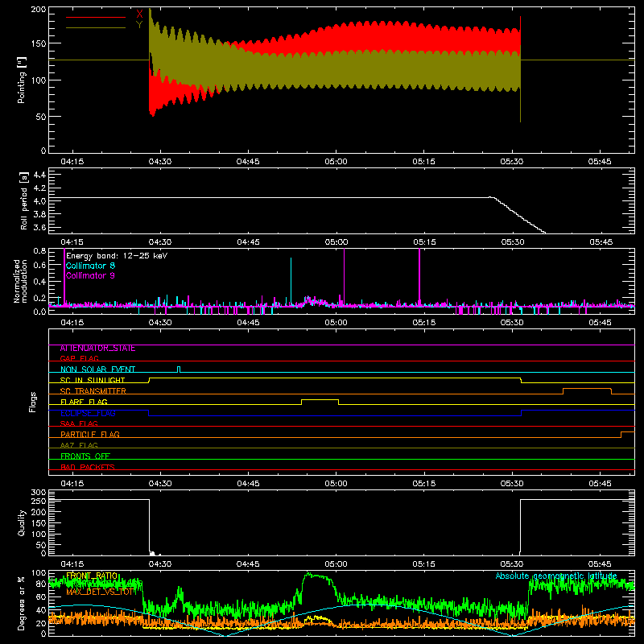Click the BAD_PACKETS label
Image resolution: width=644 pixels, height=644 pixels.
click(88, 467)
